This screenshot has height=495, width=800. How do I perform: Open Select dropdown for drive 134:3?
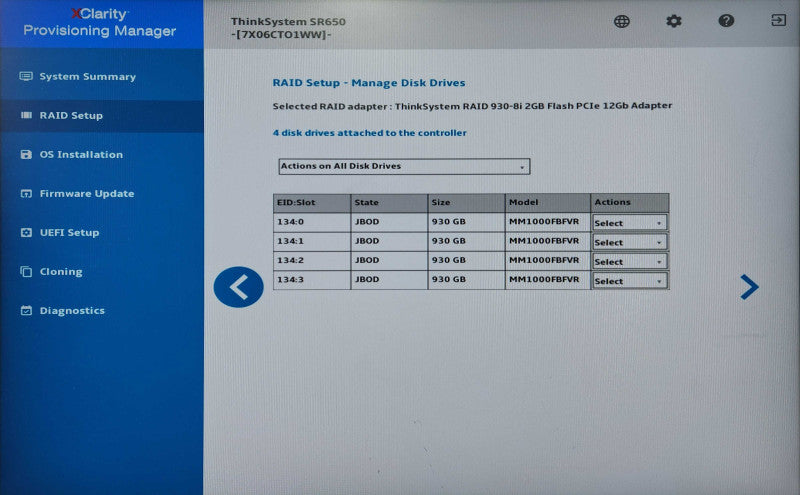(630, 281)
